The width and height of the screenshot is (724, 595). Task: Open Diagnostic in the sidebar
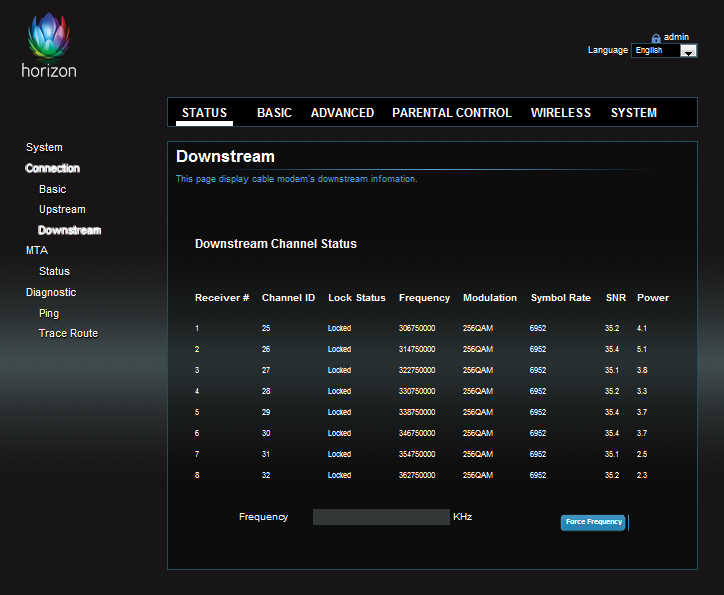coord(51,293)
